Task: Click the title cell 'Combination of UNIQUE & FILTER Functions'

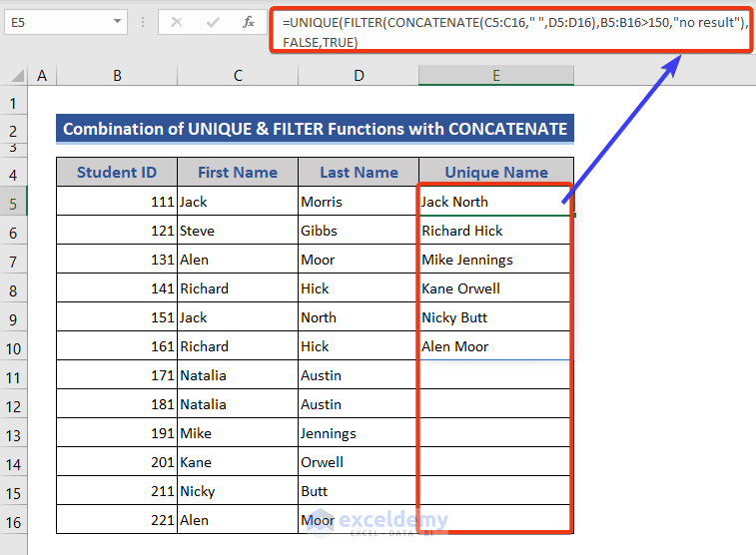Action: pos(315,129)
